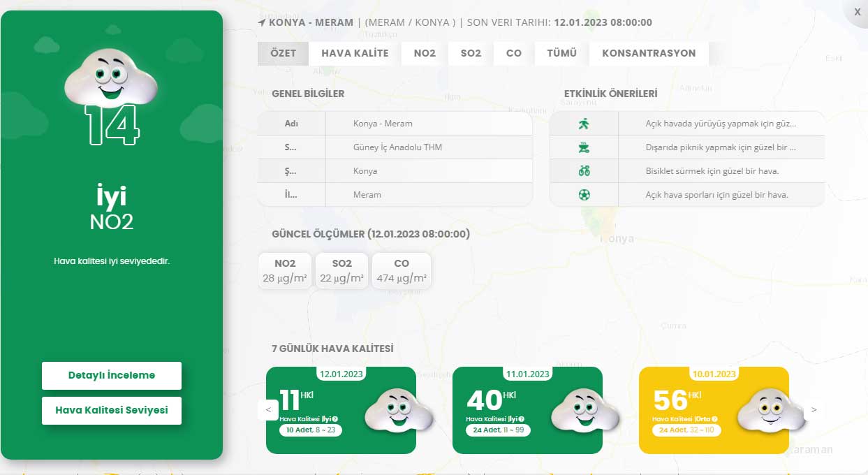Switch to the ÖZET tab

click(283, 53)
